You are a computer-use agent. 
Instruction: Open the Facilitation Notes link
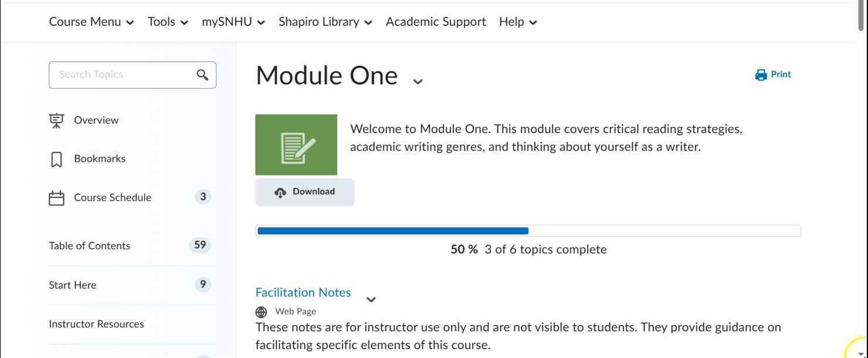303,292
